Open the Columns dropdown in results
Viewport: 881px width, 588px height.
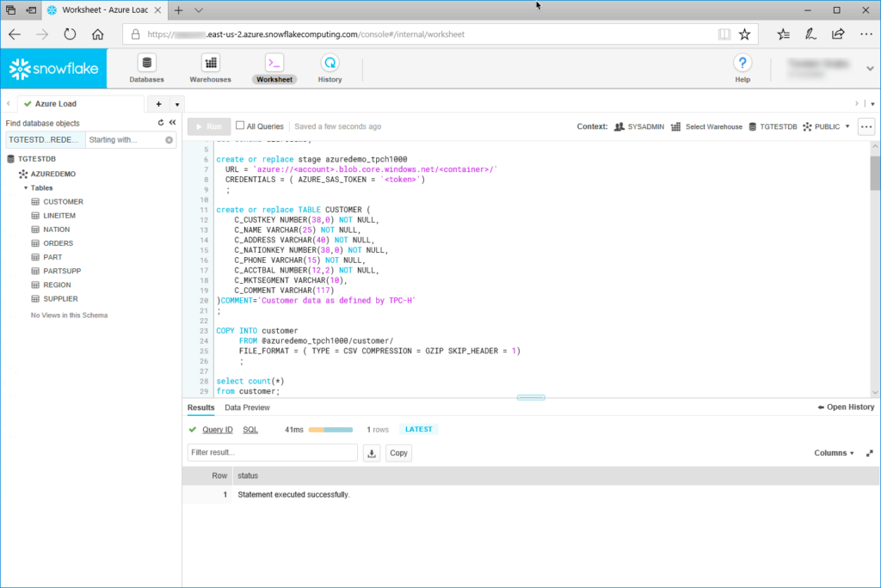tap(834, 453)
